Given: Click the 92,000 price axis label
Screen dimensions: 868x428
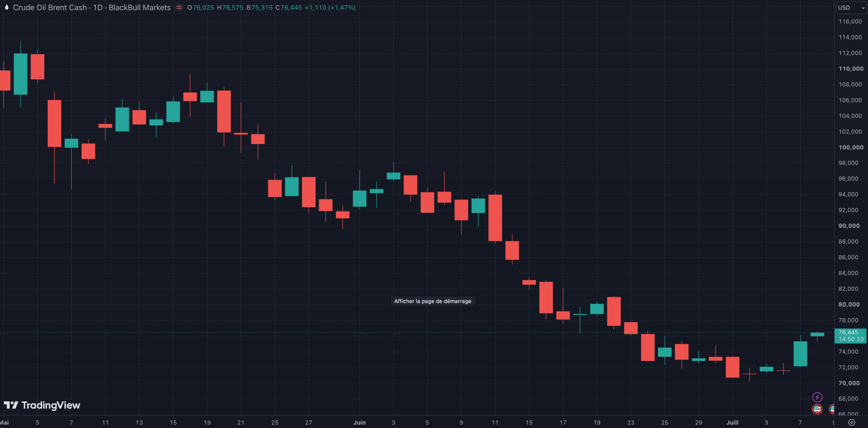Looking at the screenshot, I should point(848,210).
